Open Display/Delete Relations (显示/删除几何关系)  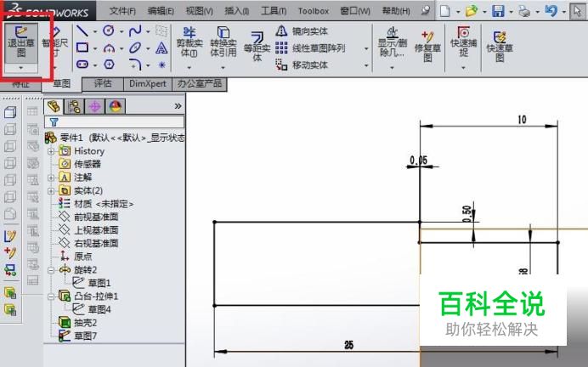point(393,42)
